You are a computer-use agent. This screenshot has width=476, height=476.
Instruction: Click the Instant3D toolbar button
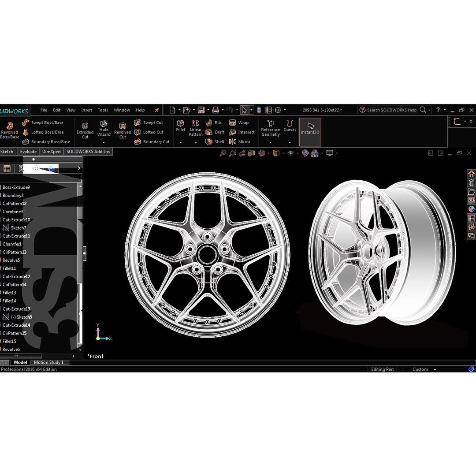click(310, 131)
